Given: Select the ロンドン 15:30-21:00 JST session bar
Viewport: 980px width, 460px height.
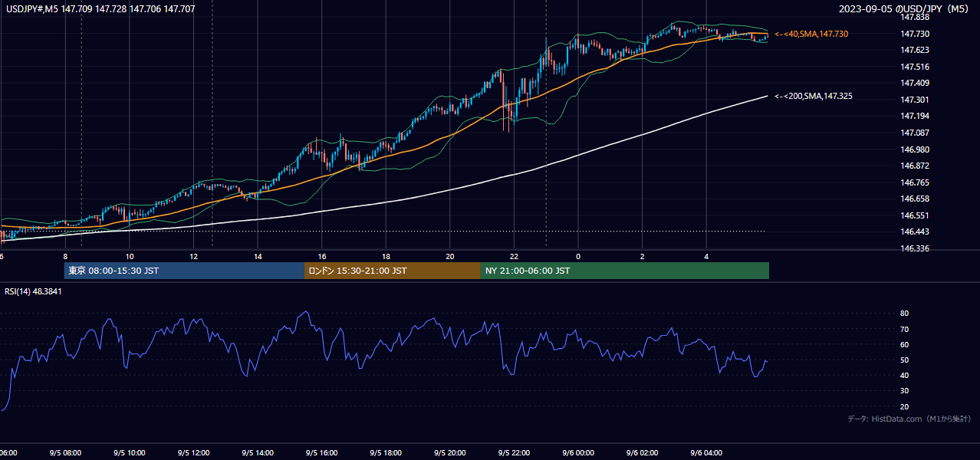Looking at the screenshot, I should 393,271.
